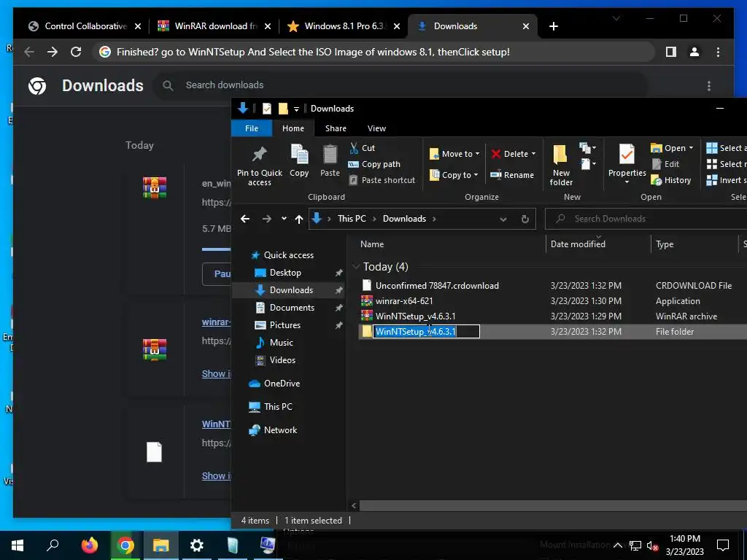Open the Move to dropdown
Image resolution: width=747 pixels, height=560 pixels.
454,154
